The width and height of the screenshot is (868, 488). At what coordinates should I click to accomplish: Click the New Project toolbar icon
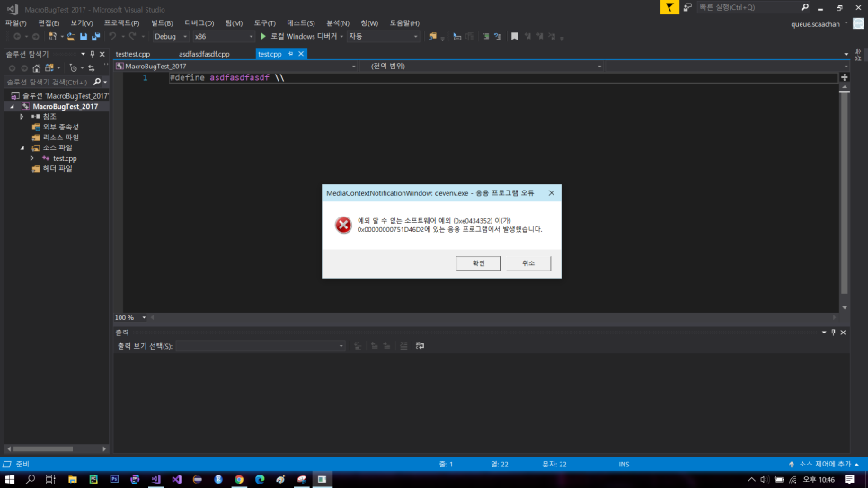52,37
